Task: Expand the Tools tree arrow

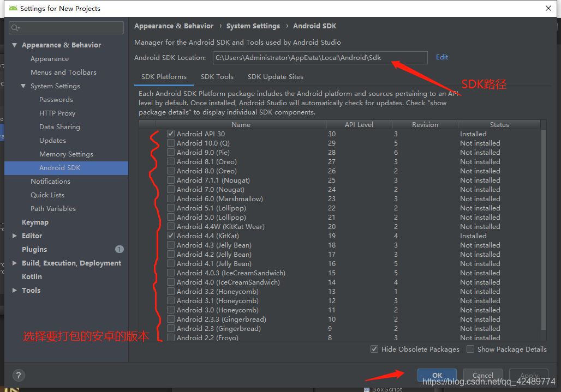Action: 14,290
